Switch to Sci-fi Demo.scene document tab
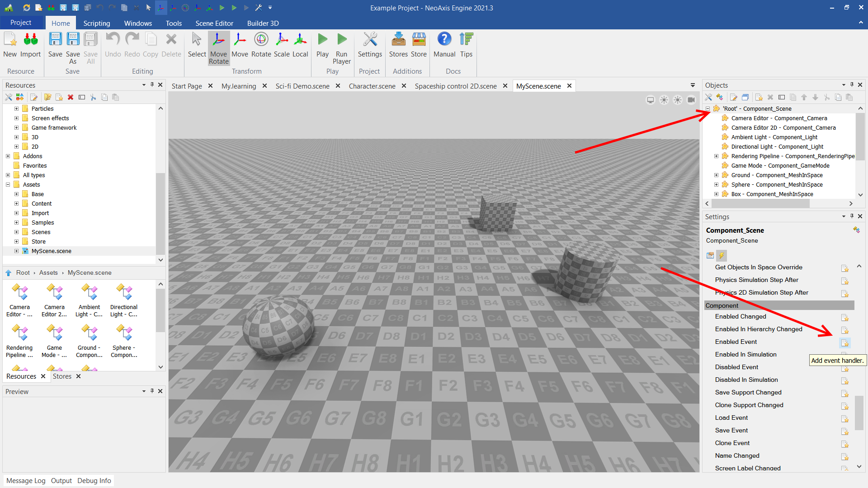868x488 pixels. (x=302, y=86)
